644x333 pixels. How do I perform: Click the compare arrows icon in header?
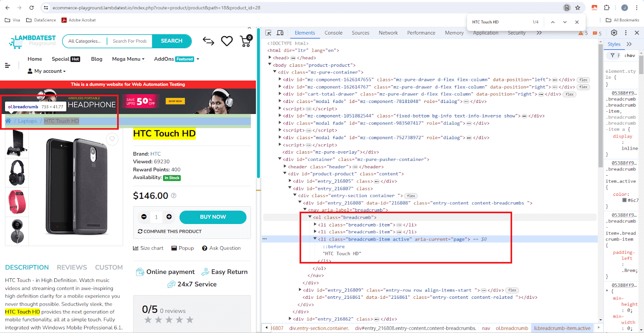pos(208,41)
